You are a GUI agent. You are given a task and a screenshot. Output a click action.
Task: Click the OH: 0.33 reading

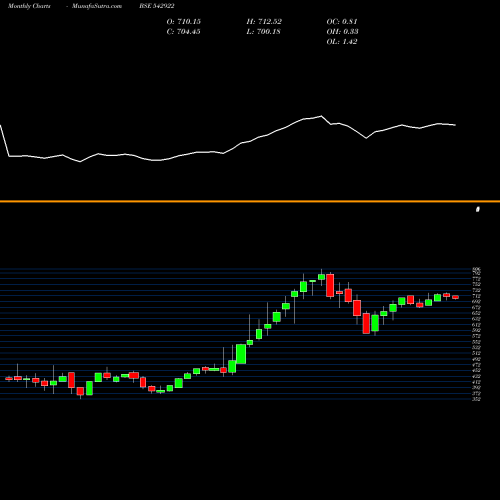pyautogui.click(x=342, y=32)
